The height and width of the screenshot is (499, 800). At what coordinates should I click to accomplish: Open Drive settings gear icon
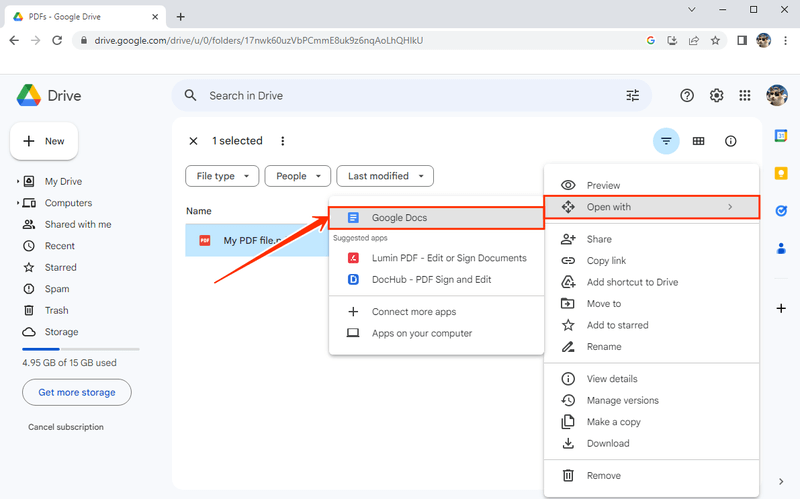pyautogui.click(x=716, y=95)
